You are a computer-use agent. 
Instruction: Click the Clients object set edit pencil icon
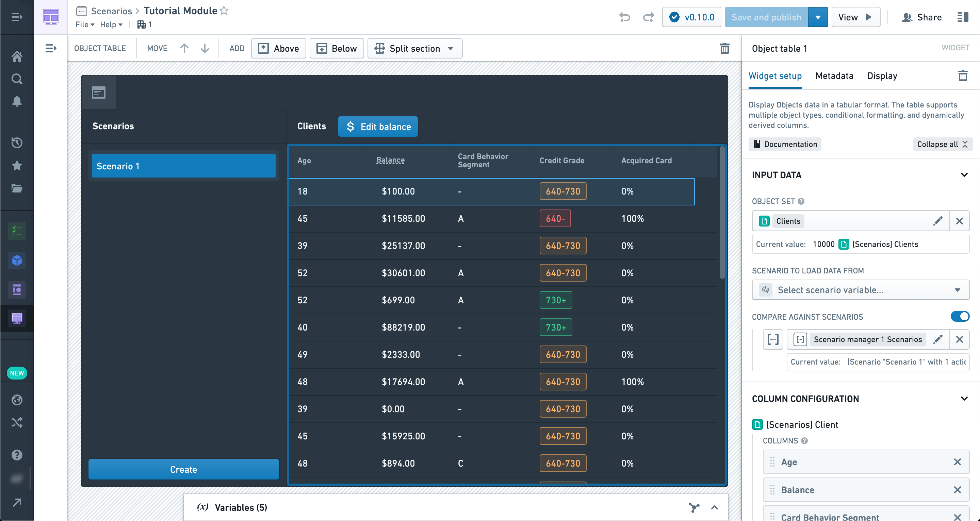pyautogui.click(x=937, y=220)
